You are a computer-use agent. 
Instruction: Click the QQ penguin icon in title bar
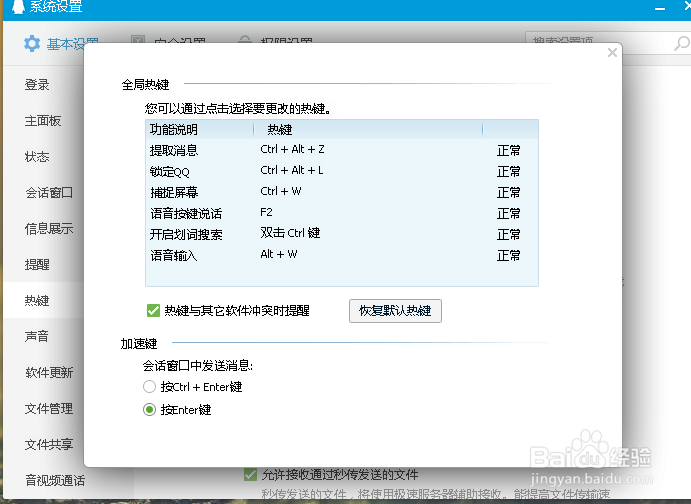click(18, 6)
